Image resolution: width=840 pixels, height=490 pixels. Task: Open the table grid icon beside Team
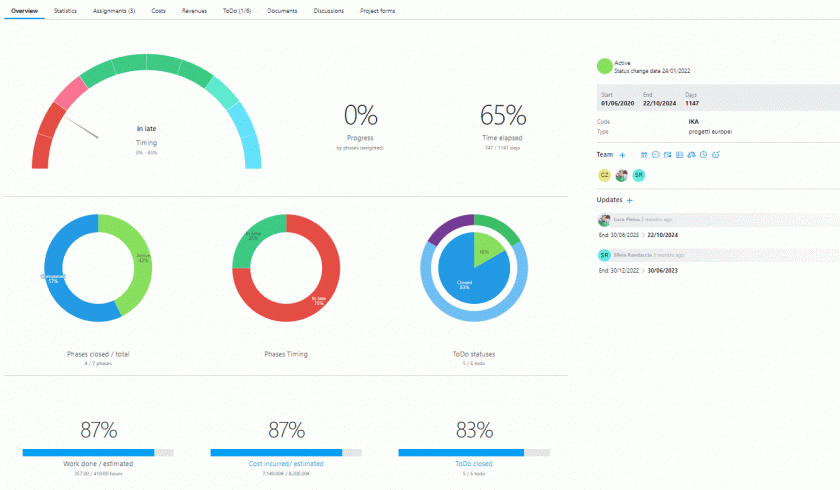[x=680, y=155]
